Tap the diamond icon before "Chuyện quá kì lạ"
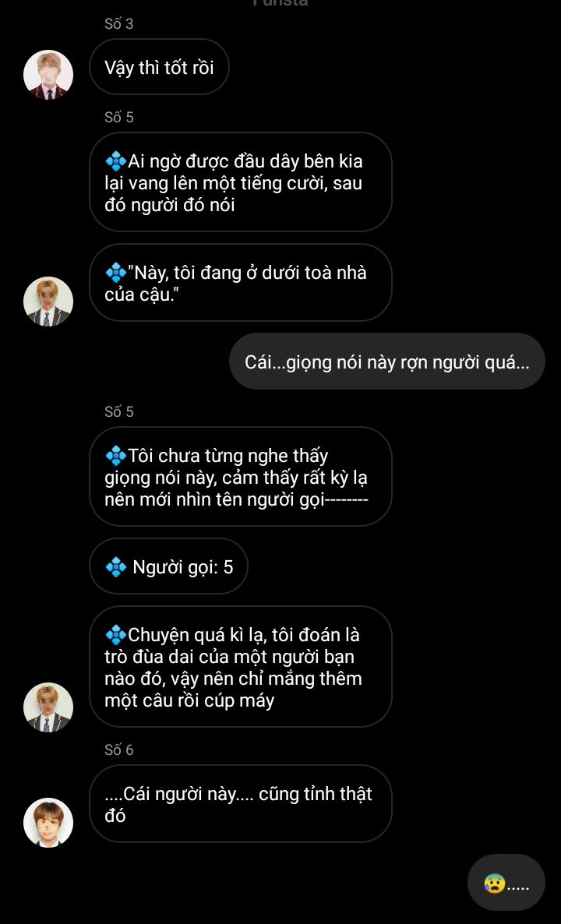The height and width of the screenshot is (924, 561). [x=115, y=635]
